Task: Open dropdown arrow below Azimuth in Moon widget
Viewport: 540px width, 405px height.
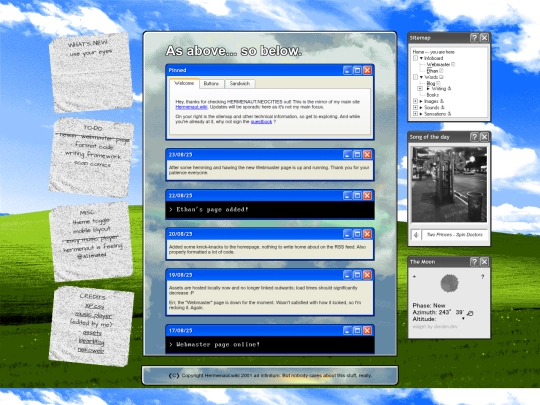Action: (463, 319)
